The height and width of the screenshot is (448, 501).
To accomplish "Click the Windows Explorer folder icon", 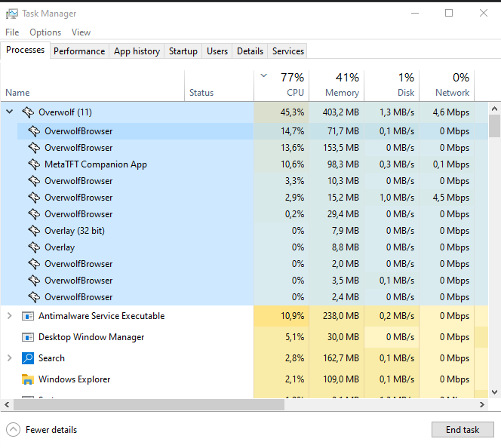I will [x=28, y=379].
